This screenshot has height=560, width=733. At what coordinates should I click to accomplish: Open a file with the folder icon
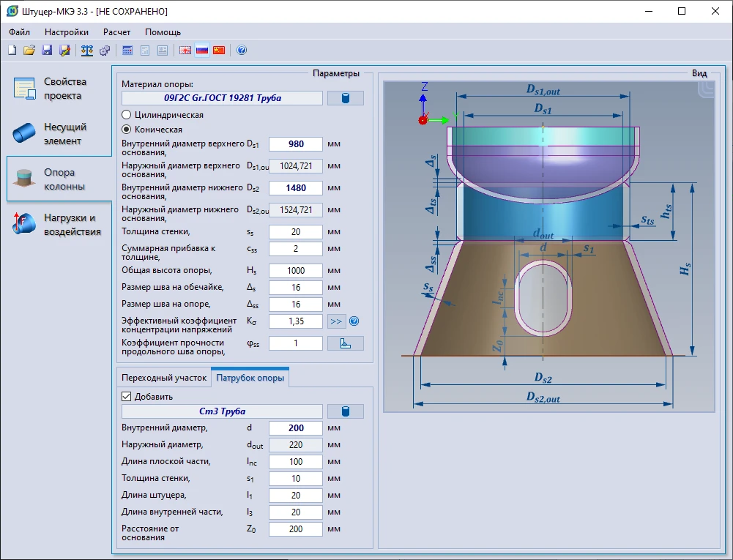29,51
